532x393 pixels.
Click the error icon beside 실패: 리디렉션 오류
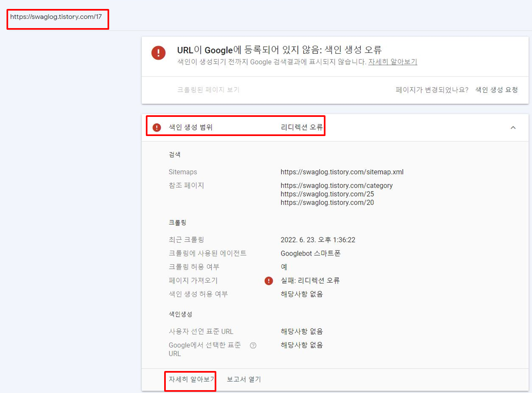coord(269,281)
